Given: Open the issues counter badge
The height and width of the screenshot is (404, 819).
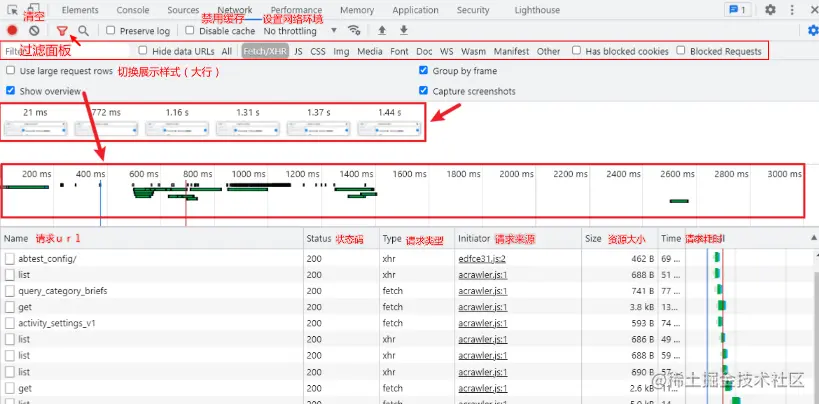Looking at the screenshot, I should 737,9.
